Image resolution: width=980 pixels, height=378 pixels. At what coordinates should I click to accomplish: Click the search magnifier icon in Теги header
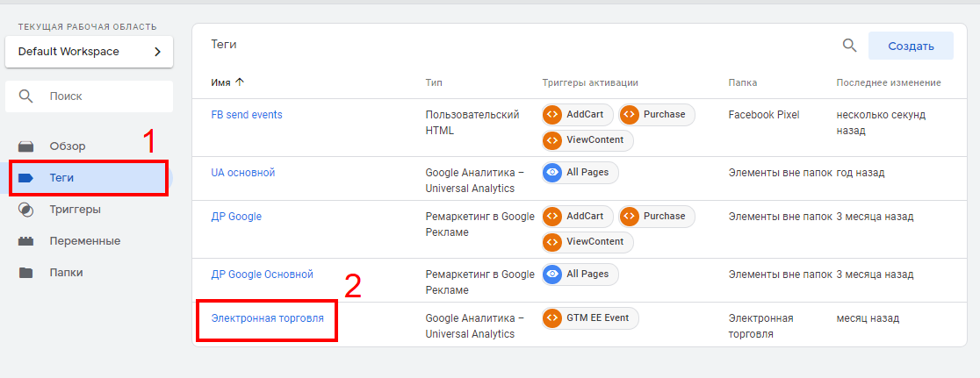pyautogui.click(x=849, y=46)
